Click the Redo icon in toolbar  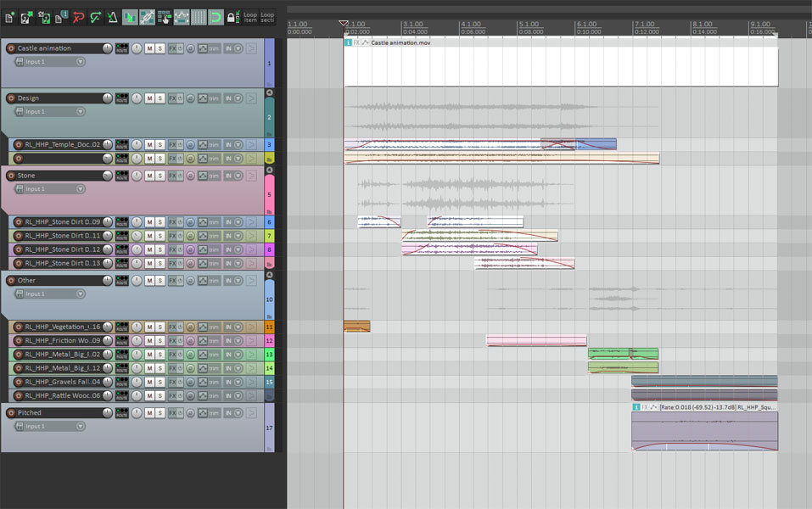(x=95, y=17)
